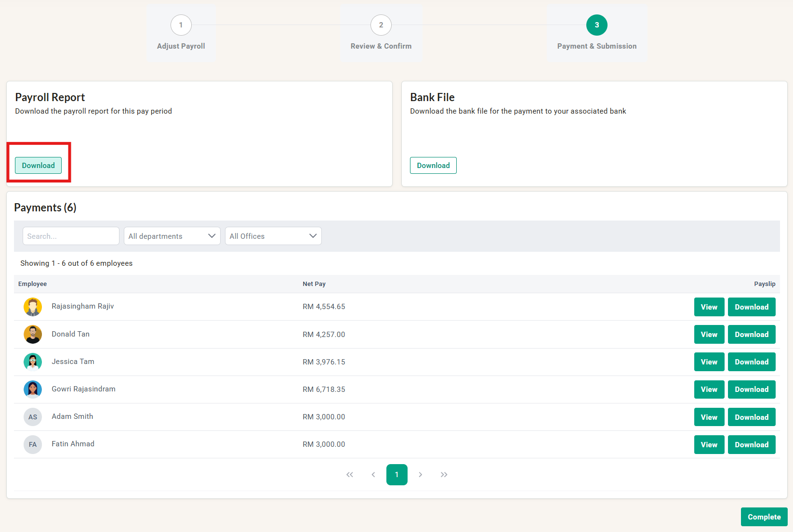Download payslip for Donald Tan
The image size is (793, 532).
[x=752, y=334]
